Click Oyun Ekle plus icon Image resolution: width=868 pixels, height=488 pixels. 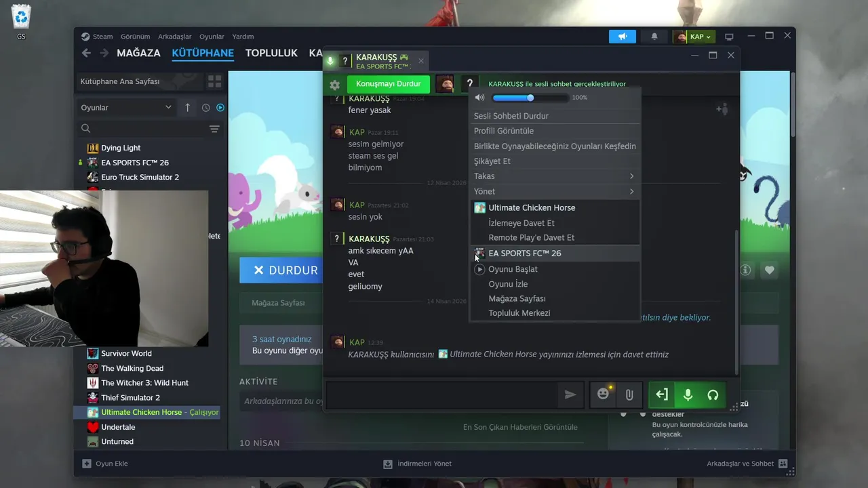pos(87,464)
